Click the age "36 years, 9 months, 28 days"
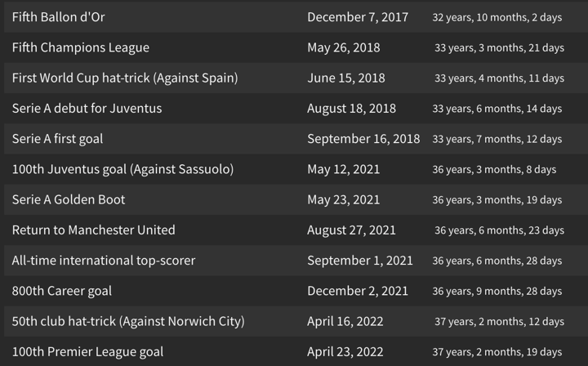This screenshot has height=366, width=588. pyautogui.click(x=497, y=291)
